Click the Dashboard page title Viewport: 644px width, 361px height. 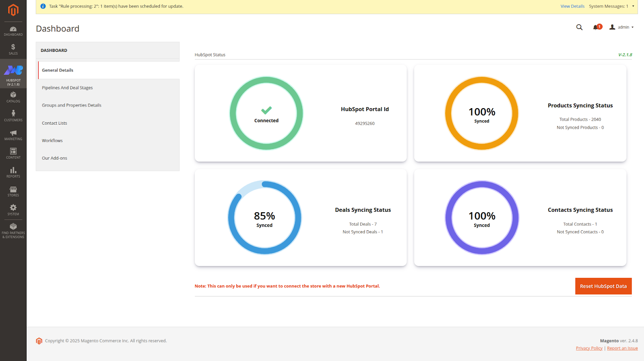coord(58,29)
